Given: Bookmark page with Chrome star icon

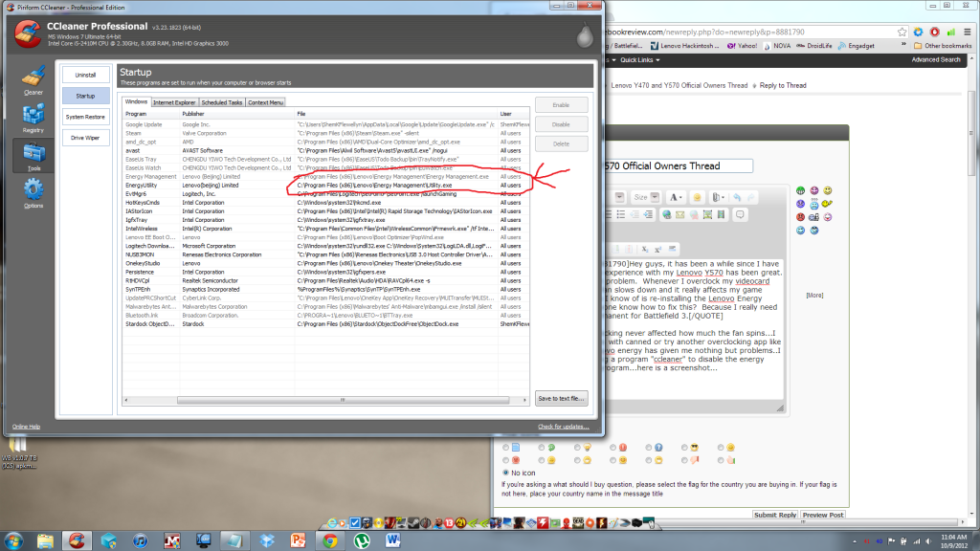Looking at the screenshot, I should [x=902, y=32].
